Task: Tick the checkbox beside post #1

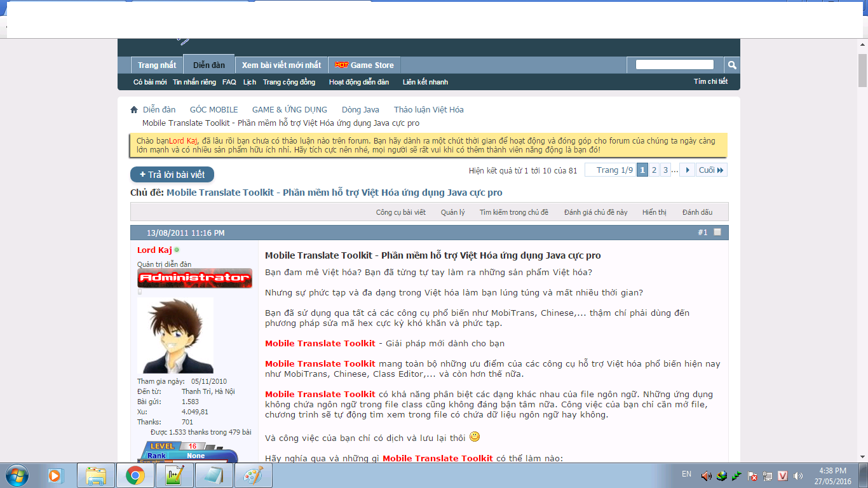Action: tap(717, 233)
